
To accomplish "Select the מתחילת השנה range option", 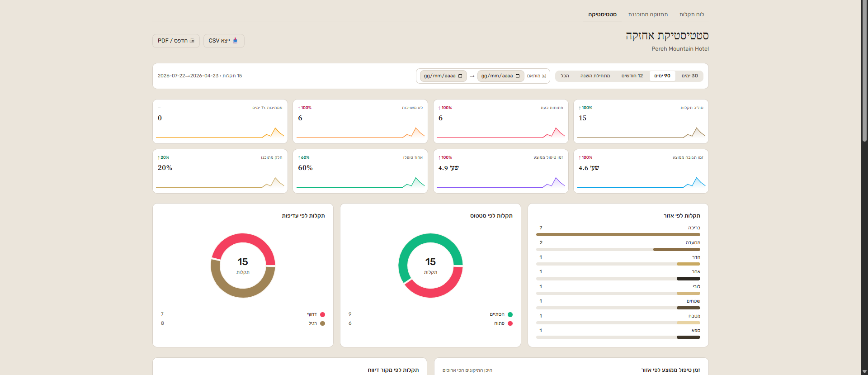I will [595, 76].
